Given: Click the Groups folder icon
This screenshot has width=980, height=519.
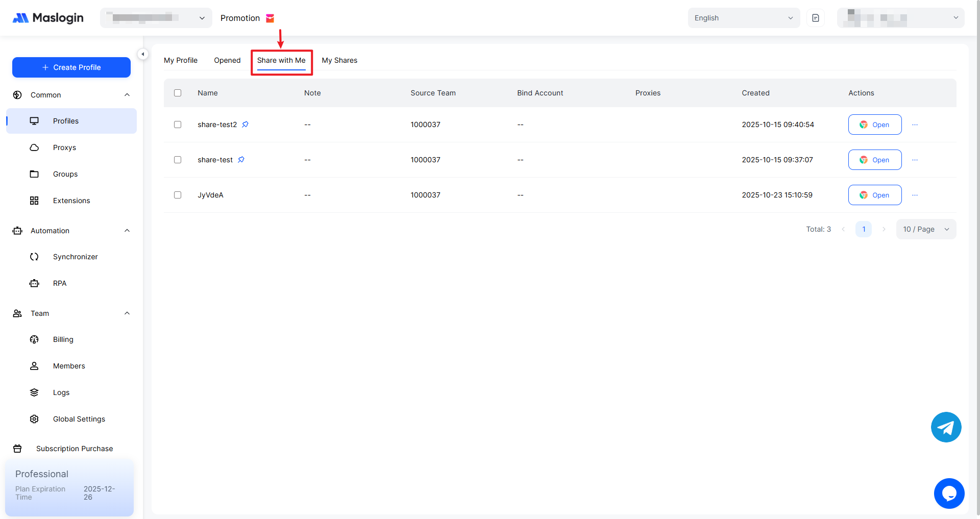Looking at the screenshot, I should pos(34,174).
